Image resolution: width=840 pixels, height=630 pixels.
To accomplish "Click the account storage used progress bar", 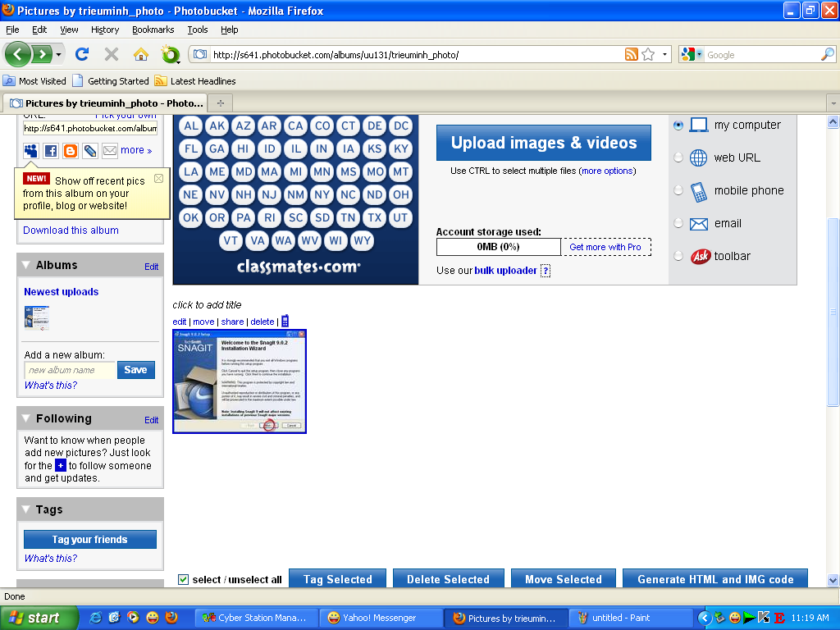I will [x=499, y=247].
